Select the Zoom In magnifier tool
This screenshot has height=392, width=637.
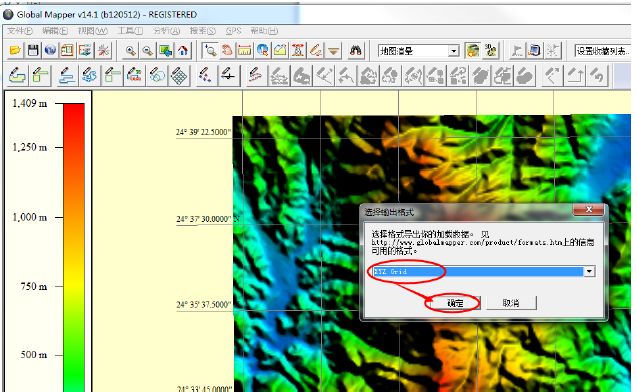130,51
